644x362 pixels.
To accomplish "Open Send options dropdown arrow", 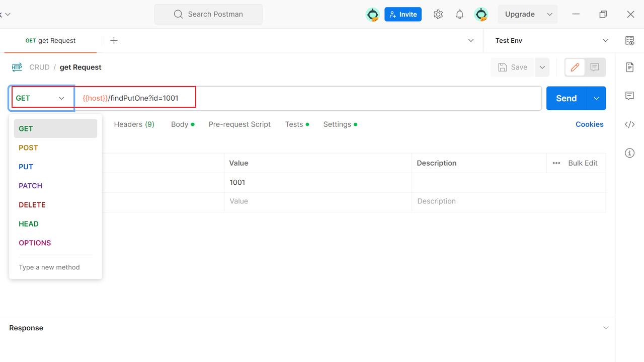I will click(596, 98).
